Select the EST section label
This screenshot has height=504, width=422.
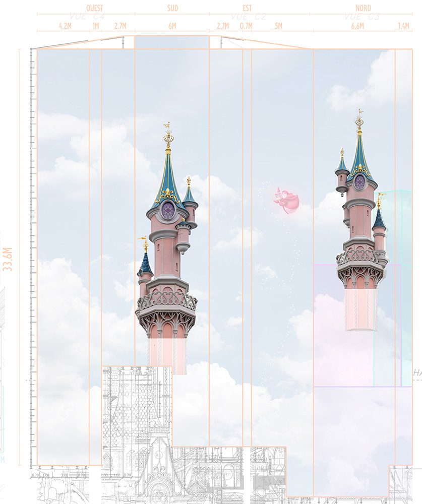(246, 9)
